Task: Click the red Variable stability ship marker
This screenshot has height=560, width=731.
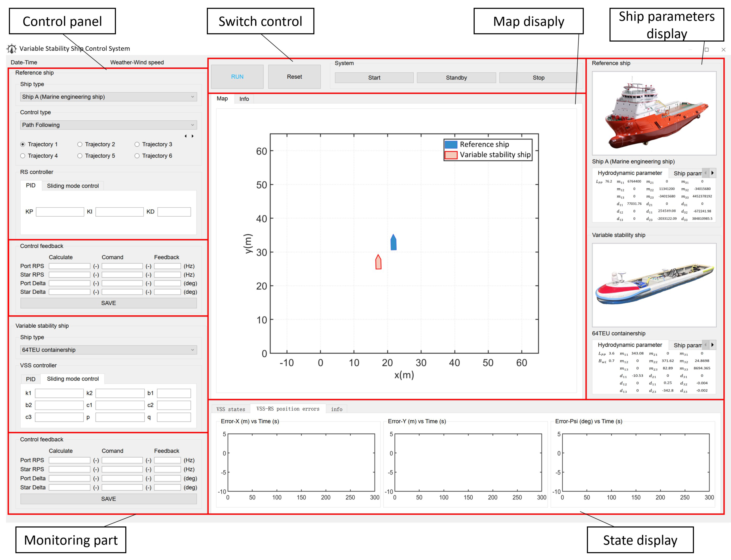Action: (378, 262)
